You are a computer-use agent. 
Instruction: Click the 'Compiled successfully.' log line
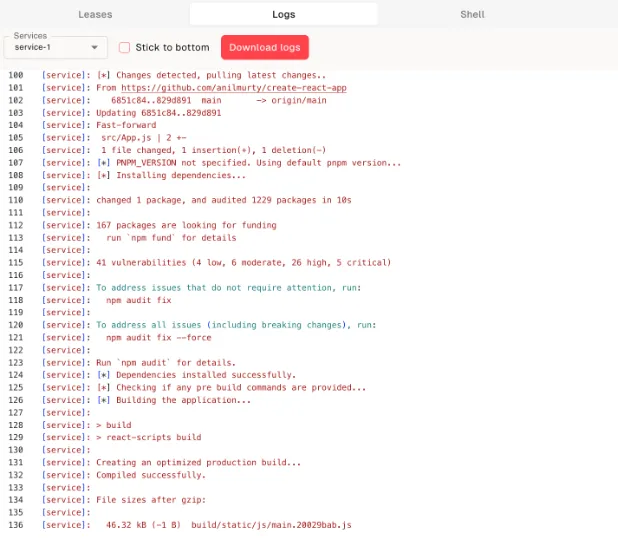[x=150, y=475]
